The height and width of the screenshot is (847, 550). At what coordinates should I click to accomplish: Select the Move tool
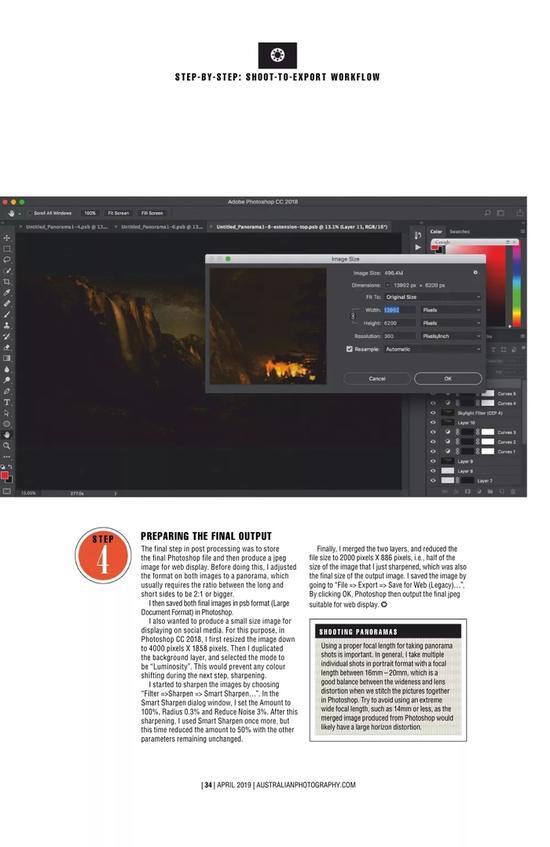[x=6, y=238]
